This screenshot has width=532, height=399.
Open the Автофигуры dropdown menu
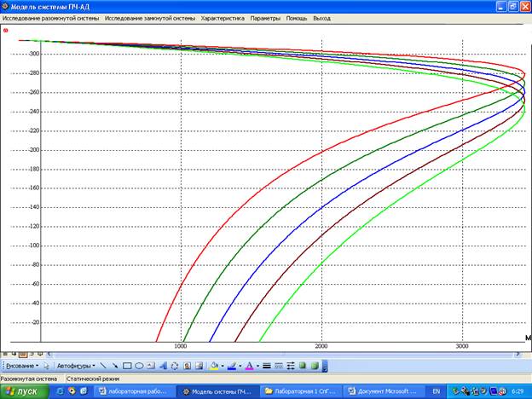(x=76, y=366)
